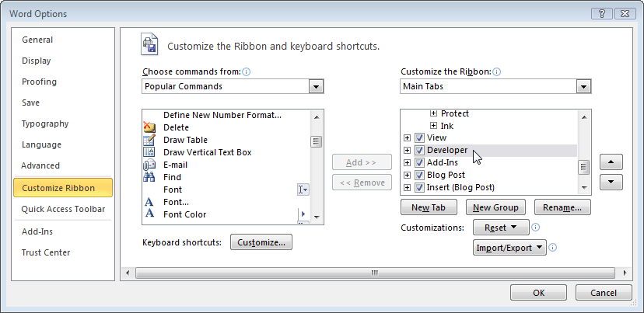Click the info icon beside Choose commands from
The height and width of the screenshot is (313, 644).
247,71
